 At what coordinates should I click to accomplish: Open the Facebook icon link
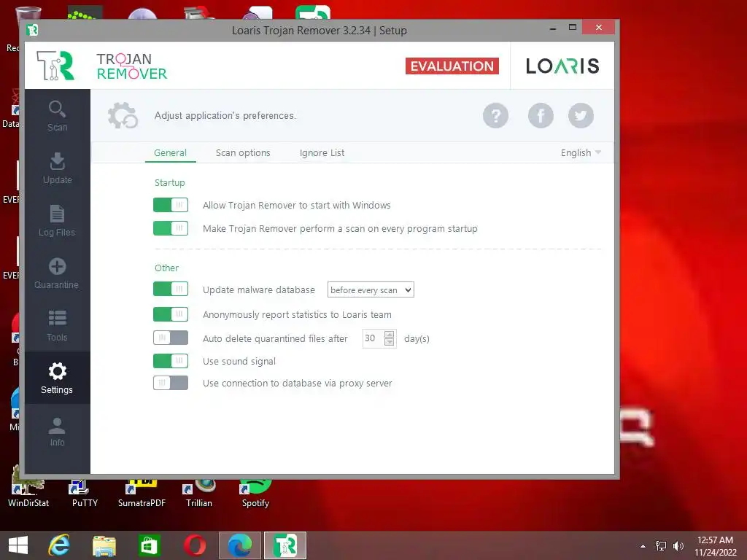(541, 115)
